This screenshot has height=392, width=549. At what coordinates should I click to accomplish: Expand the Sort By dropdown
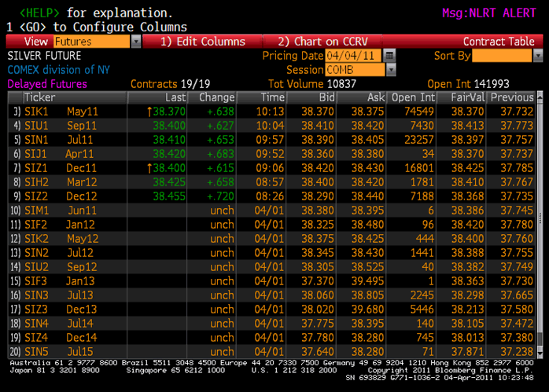pos(537,56)
